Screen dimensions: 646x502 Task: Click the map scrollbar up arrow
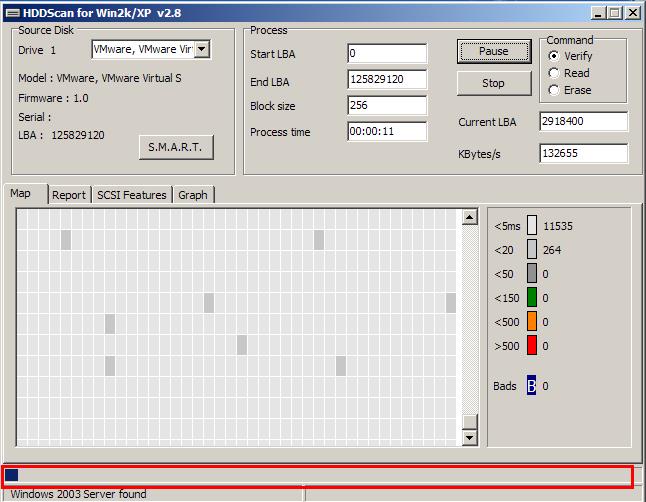470,217
